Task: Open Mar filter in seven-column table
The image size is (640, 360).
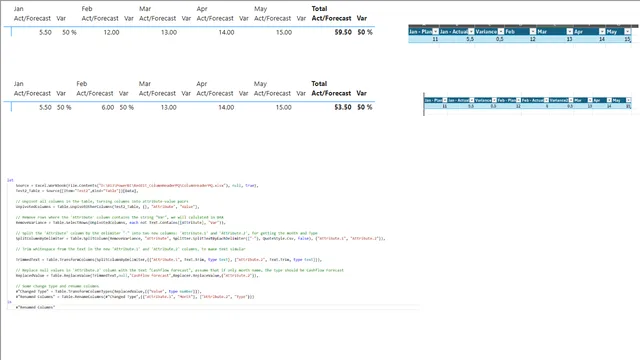Action: [569, 31]
